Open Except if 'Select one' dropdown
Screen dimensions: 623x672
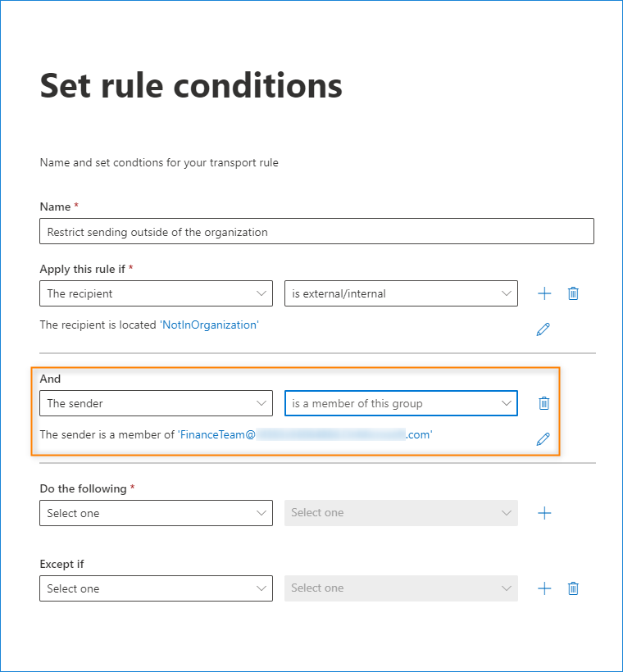[x=156, y=588]
